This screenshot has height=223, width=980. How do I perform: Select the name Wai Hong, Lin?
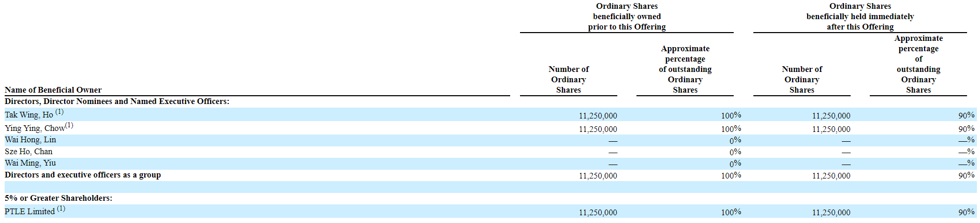click(x=31, y=140)
